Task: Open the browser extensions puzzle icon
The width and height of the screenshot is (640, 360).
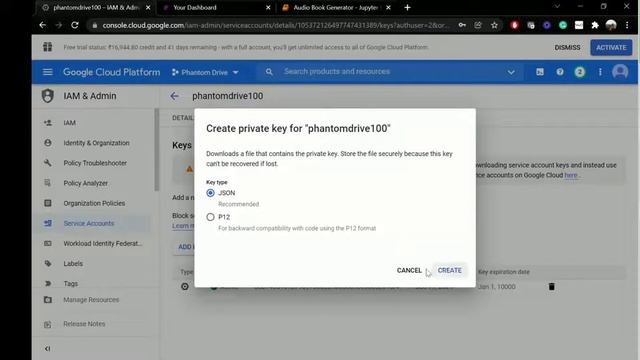Action: click(x=595, y=25)
